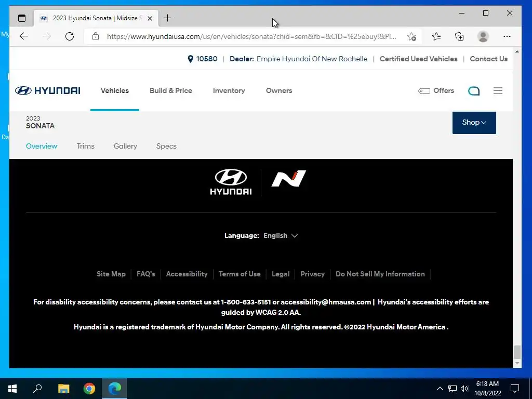Open Do Not Sell My Information link
Screen dimensions: 532x399
point(380,274)
